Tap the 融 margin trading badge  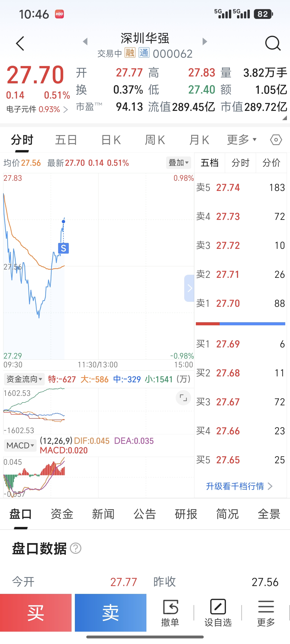(x=130, y=53)
